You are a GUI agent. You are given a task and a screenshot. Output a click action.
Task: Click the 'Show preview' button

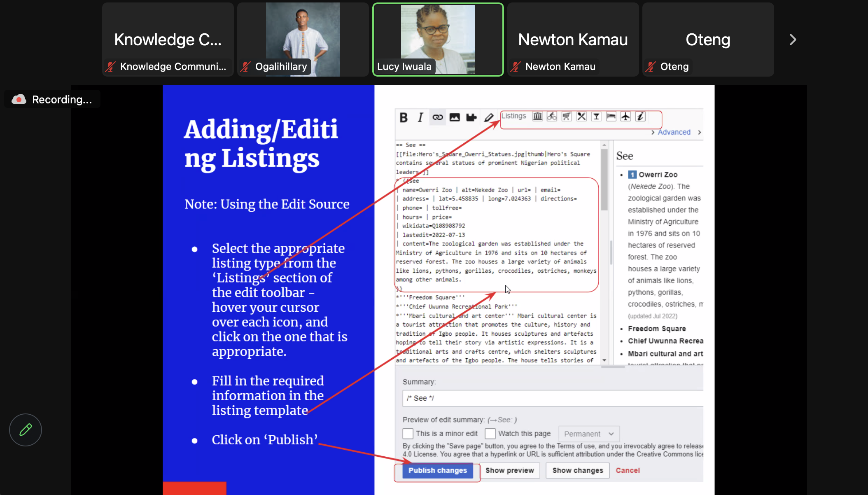point(510,470)
